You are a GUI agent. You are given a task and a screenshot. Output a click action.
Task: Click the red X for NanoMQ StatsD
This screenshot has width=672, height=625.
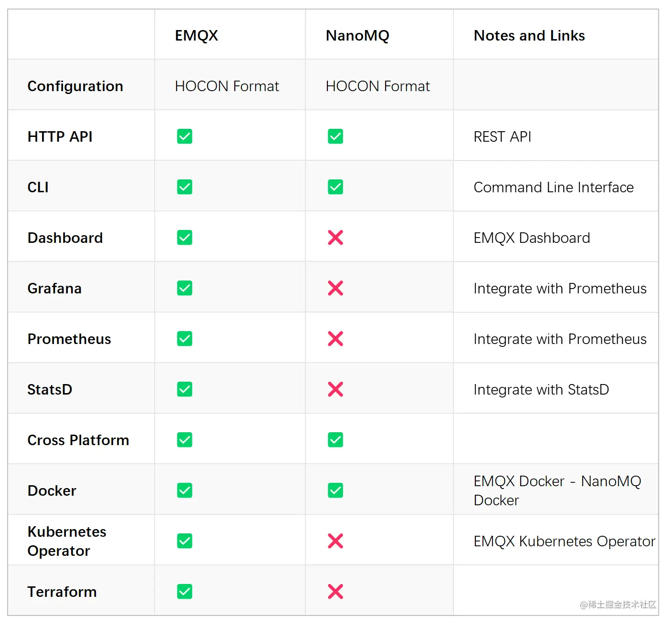click(335, 389)
